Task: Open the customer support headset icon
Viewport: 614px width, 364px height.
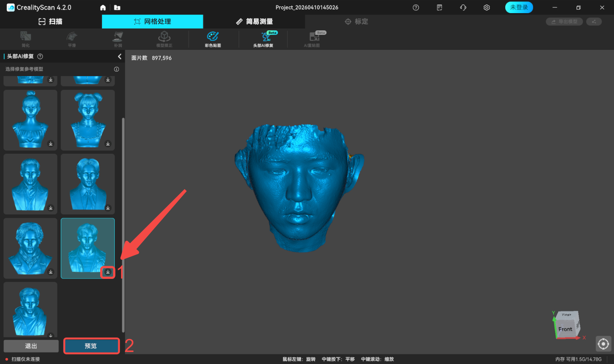Action: (463, 7)
